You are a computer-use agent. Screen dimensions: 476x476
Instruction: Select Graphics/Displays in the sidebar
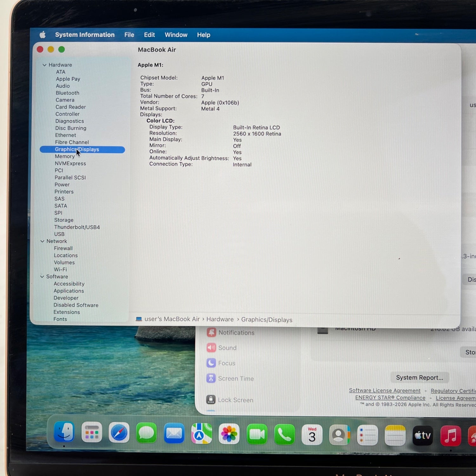pyautogui.click(x=82, y=149)
